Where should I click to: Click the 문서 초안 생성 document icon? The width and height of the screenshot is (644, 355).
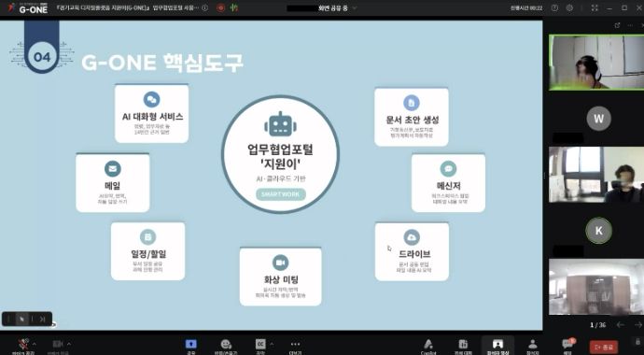[412, 103]
